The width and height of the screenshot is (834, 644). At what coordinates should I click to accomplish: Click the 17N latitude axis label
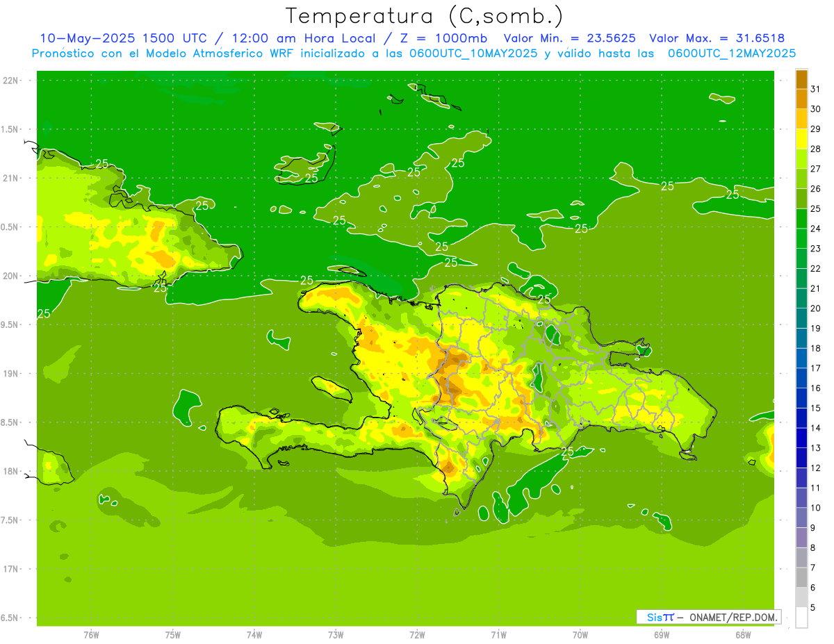click(x=12, y=569)
